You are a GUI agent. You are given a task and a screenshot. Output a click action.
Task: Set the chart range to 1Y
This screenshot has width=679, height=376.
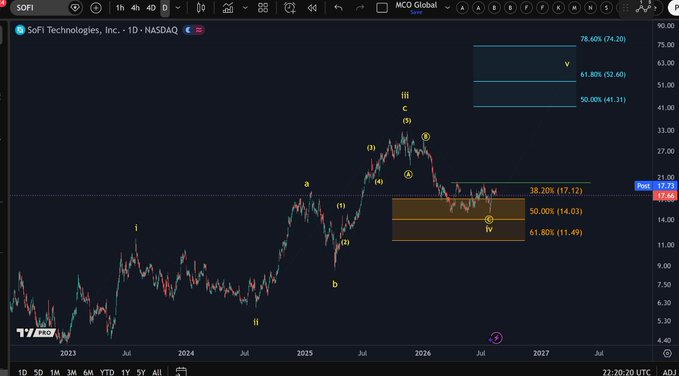126,372
